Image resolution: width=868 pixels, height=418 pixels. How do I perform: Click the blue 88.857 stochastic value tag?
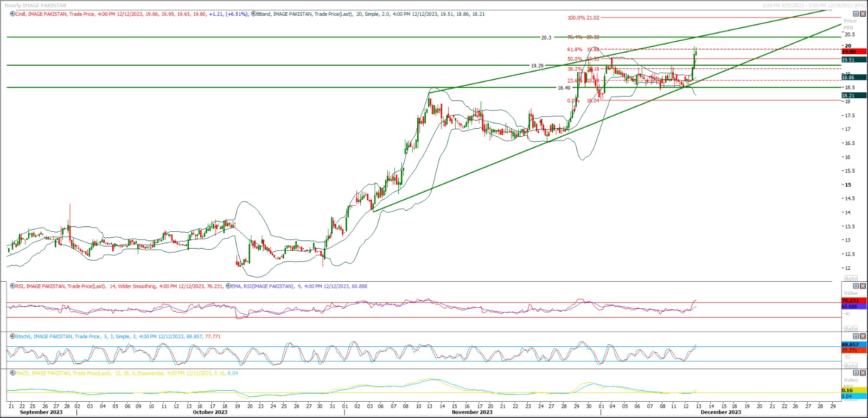[853, 345]
